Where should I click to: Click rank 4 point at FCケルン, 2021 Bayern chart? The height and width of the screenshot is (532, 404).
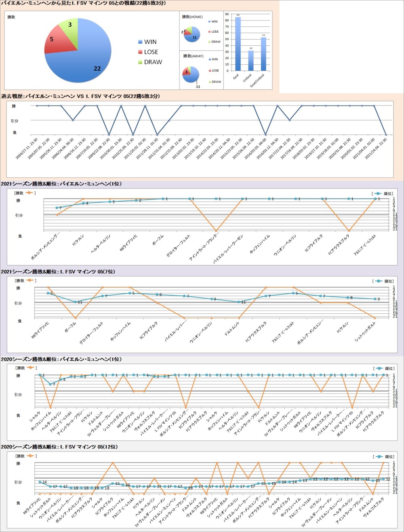tap(84, 203)
